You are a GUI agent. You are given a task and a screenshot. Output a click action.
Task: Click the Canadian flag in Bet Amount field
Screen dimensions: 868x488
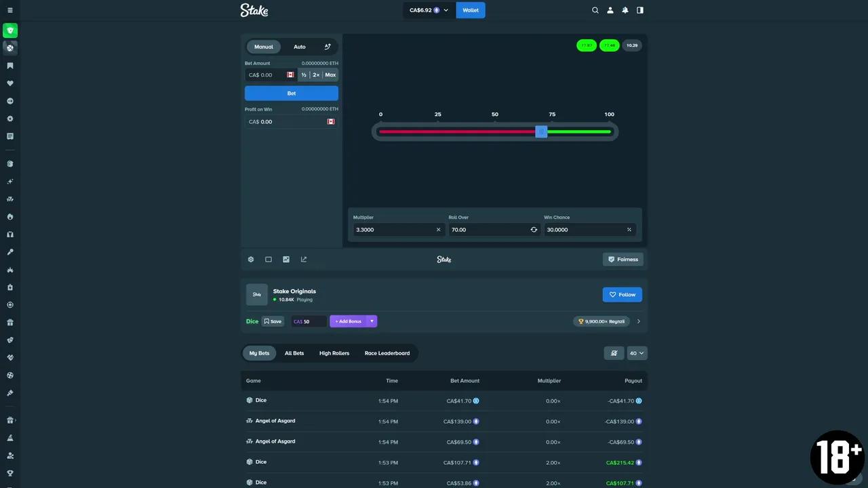(x=290, y=75)
